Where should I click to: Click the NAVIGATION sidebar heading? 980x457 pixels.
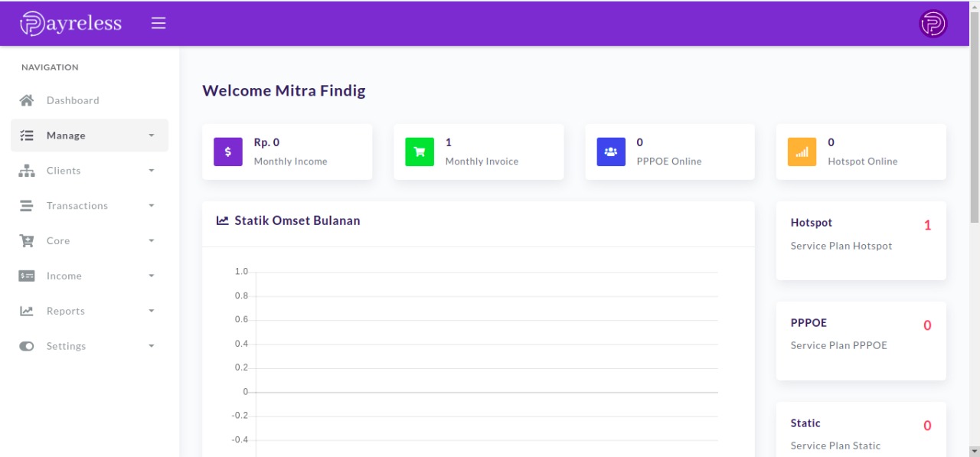click(50, 67)
